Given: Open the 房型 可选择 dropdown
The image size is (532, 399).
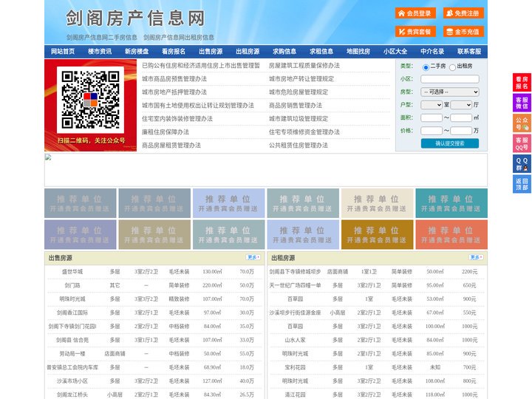Looking at the screenshot, I should tap(450, 92).
